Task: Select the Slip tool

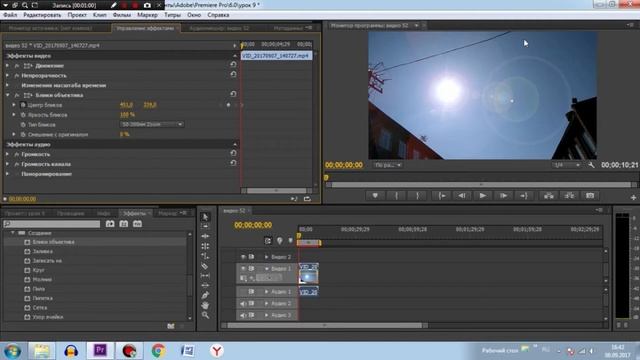Action: tap(205, 276)
